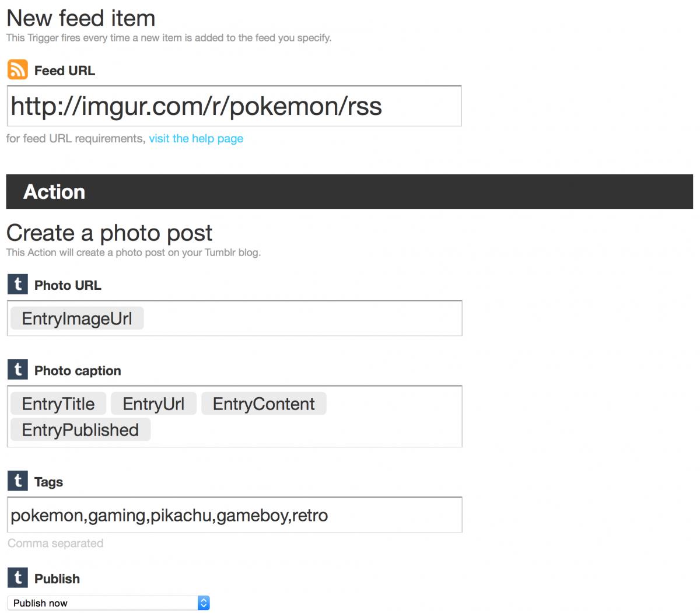This screenshot has height=613, width=700.
Task: Select the EntryTitle ingredient chip
Action: tap(58, 404)
